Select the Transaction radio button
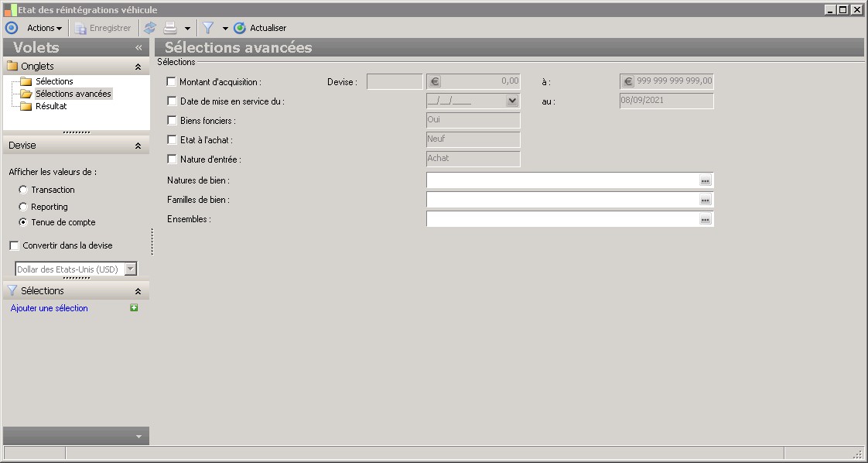This screenshot has width=868, height=463. (x=23, y=190)
